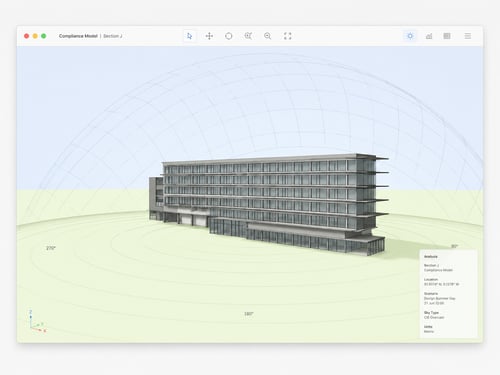Fit the model to view with the expand icon

287,36
